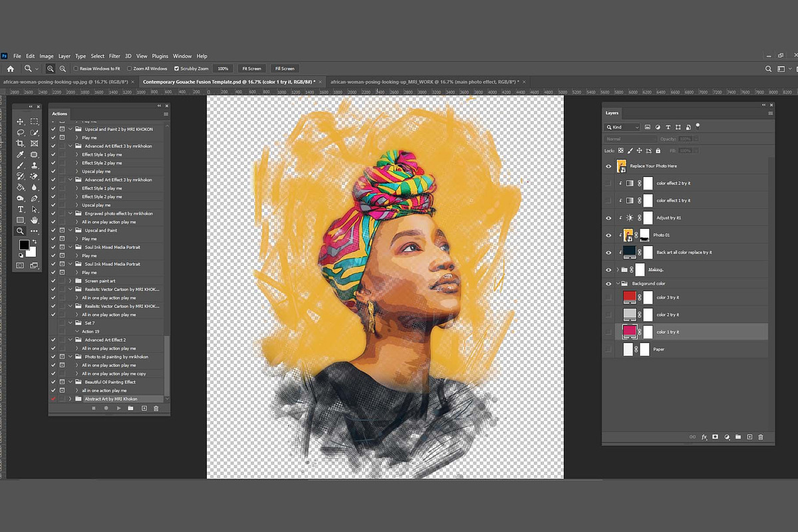Screen dimensions: 798x532
Task: Select the Path Selection tool
Action: pos(34,209)
